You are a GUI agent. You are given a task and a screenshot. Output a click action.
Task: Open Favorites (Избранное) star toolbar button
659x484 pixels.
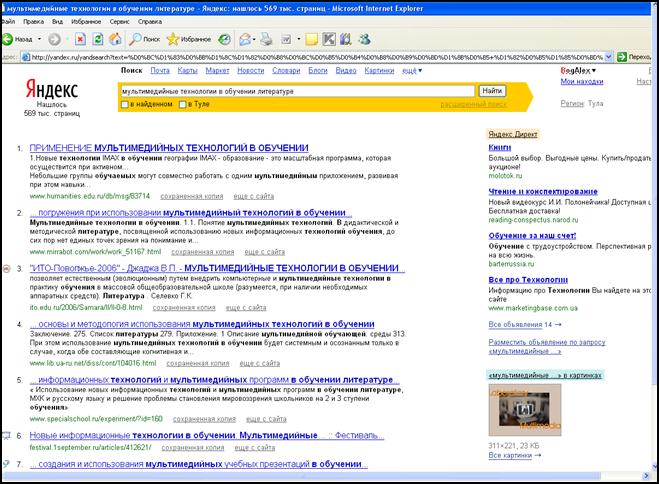tap(189, 39)
